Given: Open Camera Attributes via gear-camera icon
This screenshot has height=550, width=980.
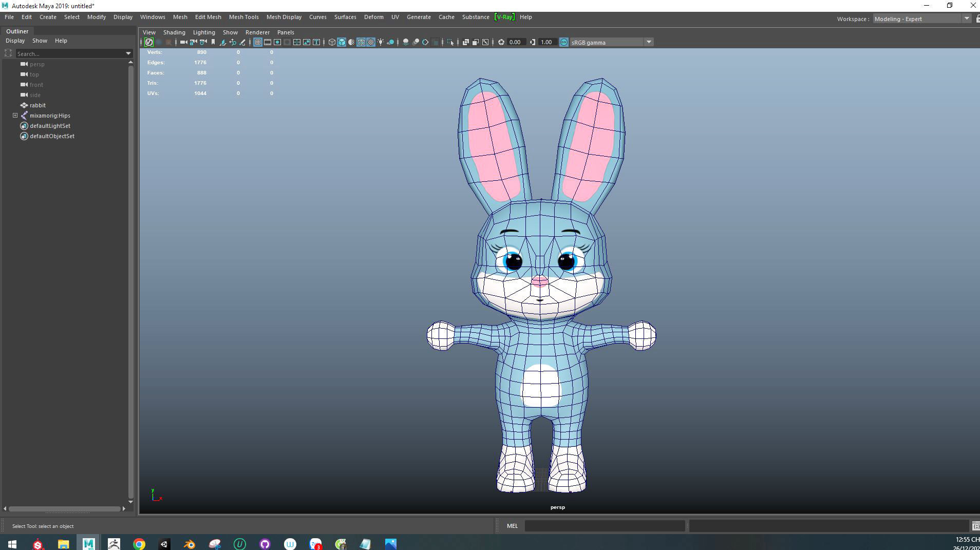Looking at the screenshot, I should pyautogui.click(x=203, y=42).
